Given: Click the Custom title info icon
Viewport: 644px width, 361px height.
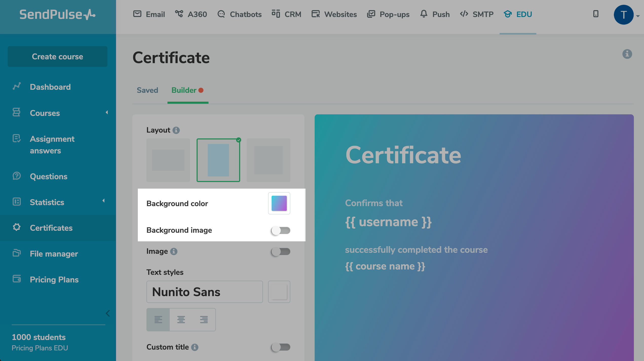Looking at the screenshot, I should tap(195, 347).
